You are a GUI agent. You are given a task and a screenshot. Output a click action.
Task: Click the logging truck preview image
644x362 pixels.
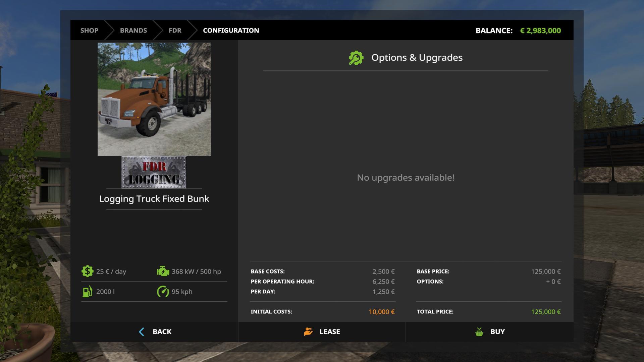(x=154, y=99)
